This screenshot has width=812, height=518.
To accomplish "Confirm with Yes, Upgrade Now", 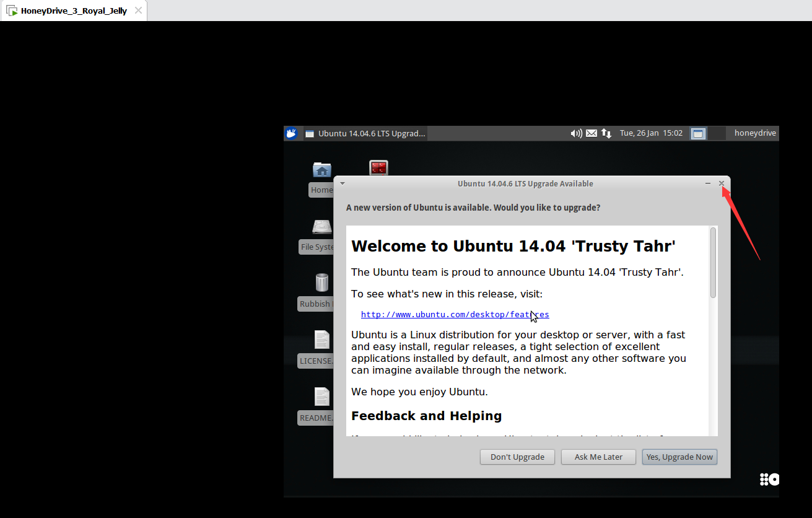I will 679,457.
